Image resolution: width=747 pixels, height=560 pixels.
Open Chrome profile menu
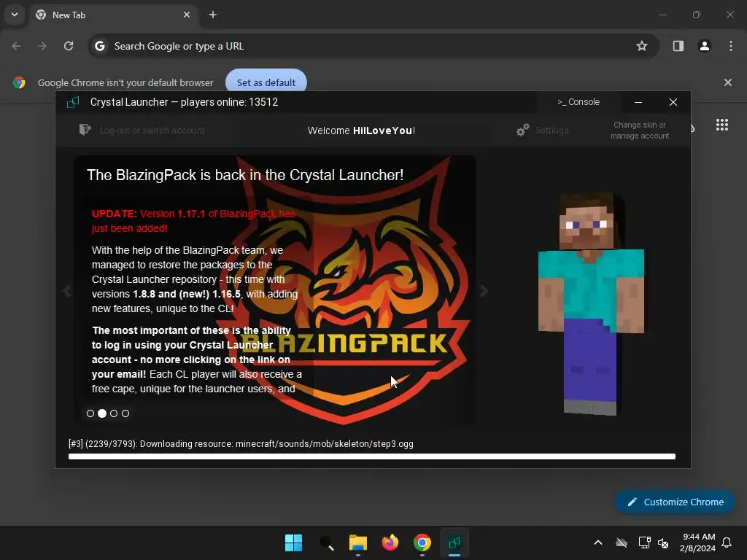(x=704, y=46)
